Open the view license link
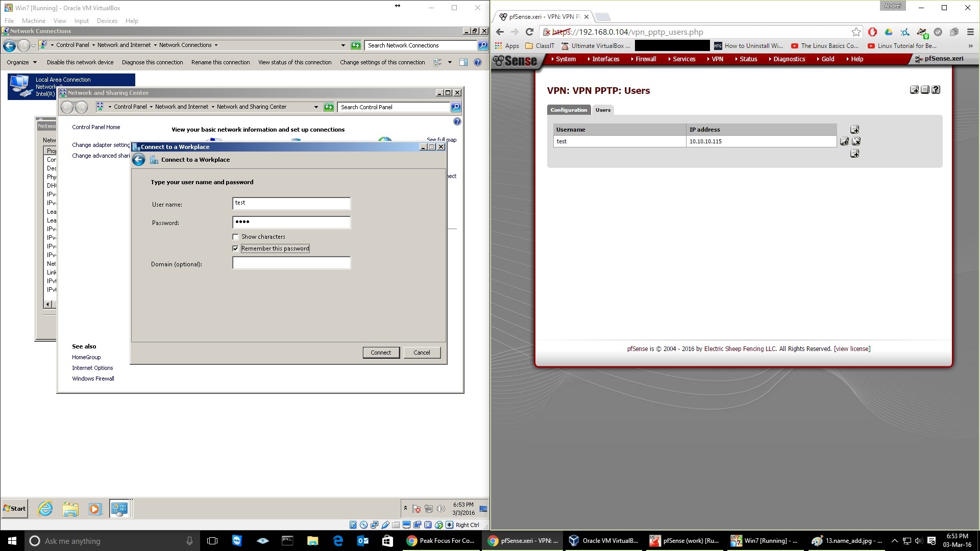The height and width of the screenshot is (551, 980). 852,349
